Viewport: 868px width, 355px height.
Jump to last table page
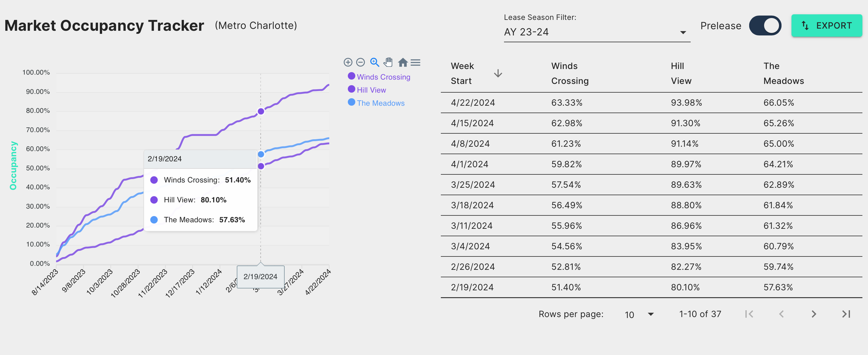(846, 314)
